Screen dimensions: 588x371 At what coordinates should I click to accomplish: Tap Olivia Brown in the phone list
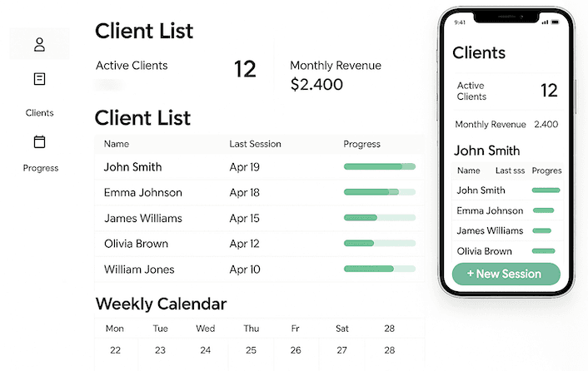(485, 251)
